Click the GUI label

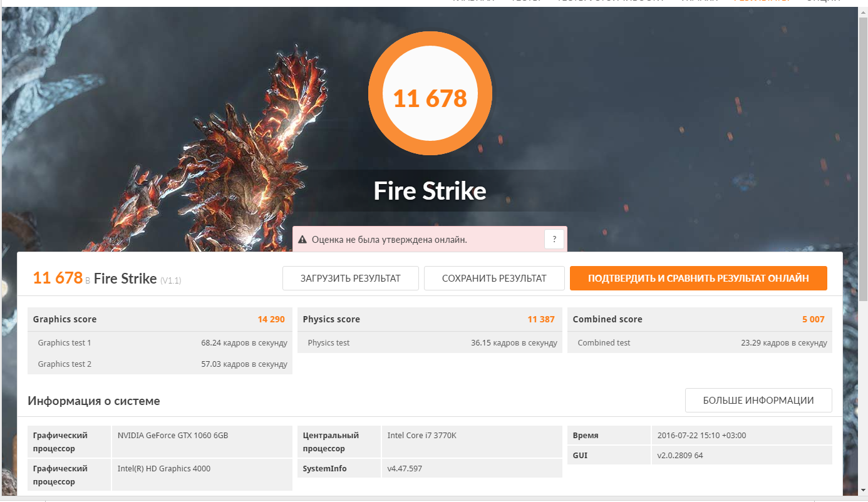coord(580,456)
